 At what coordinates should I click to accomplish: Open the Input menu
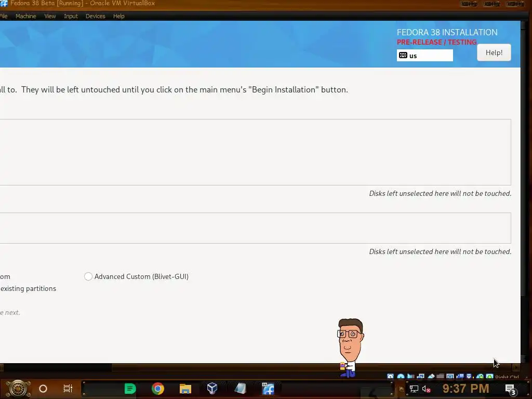pyautogui.click(x=71, y=16)
